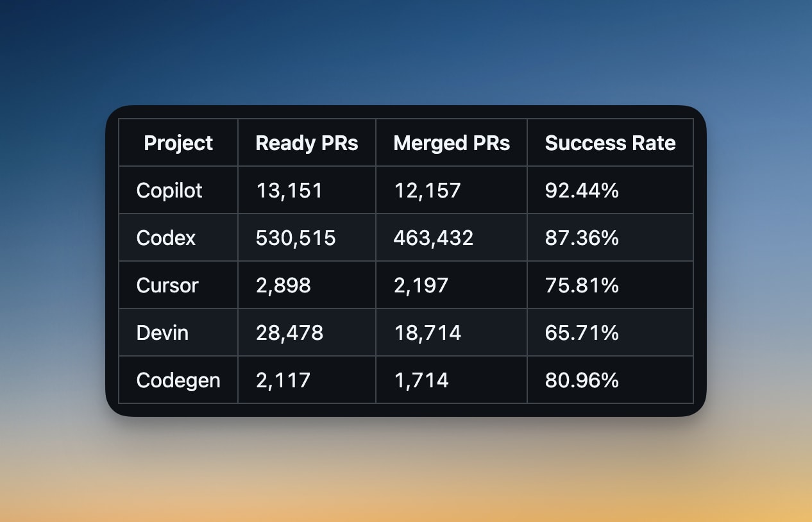
Task: Click the 2,898 Ready PRs cell
Action: [x=307, y=285]
